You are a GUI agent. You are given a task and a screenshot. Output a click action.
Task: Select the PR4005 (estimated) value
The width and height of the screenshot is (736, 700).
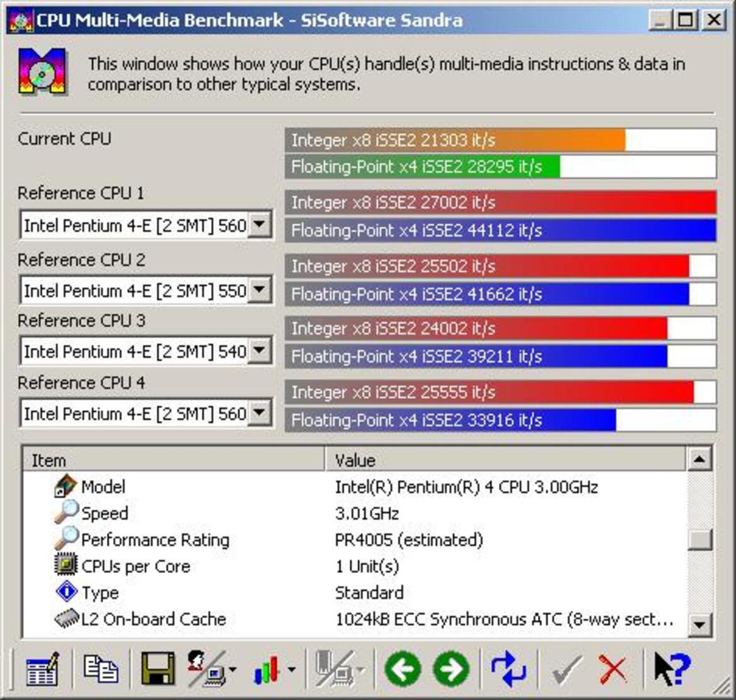pos(409,540)
